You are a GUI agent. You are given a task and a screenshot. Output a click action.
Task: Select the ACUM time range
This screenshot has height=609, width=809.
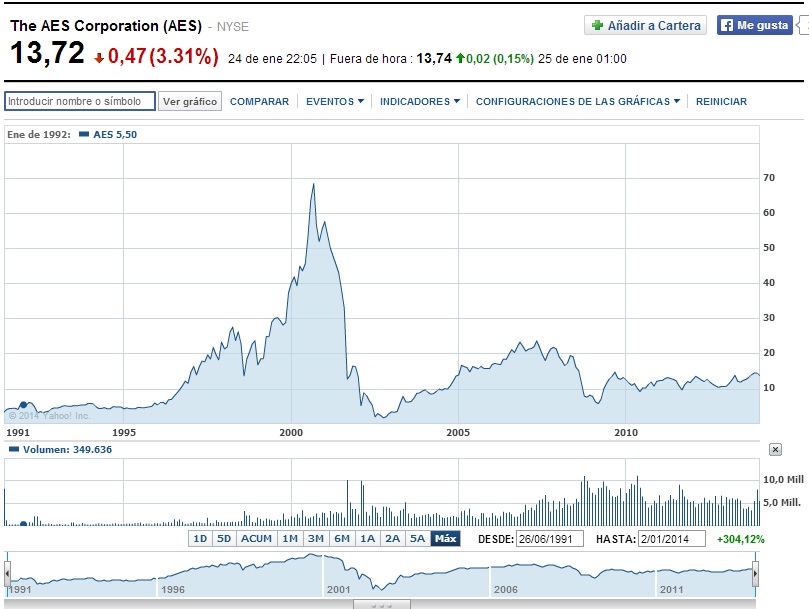pyautogui.click(x=256, y=539)
